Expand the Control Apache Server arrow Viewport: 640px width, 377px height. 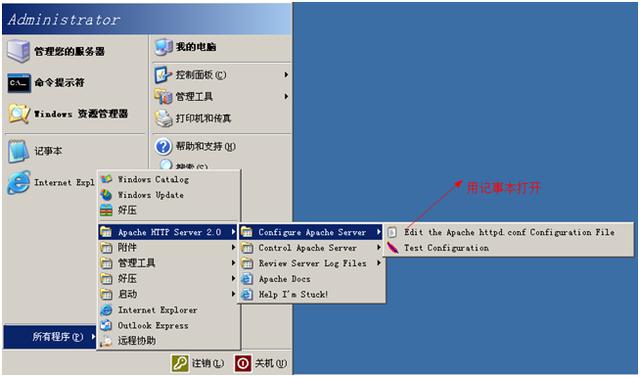(379, 248)
